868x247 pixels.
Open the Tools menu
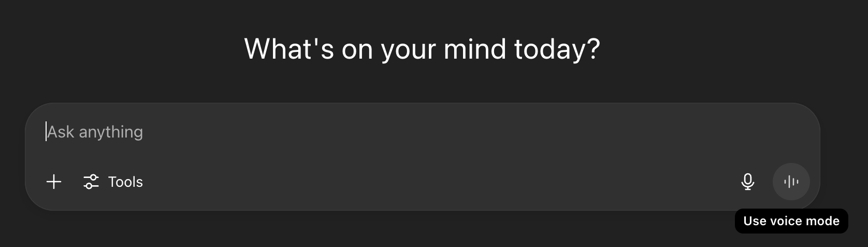(113, 182)
